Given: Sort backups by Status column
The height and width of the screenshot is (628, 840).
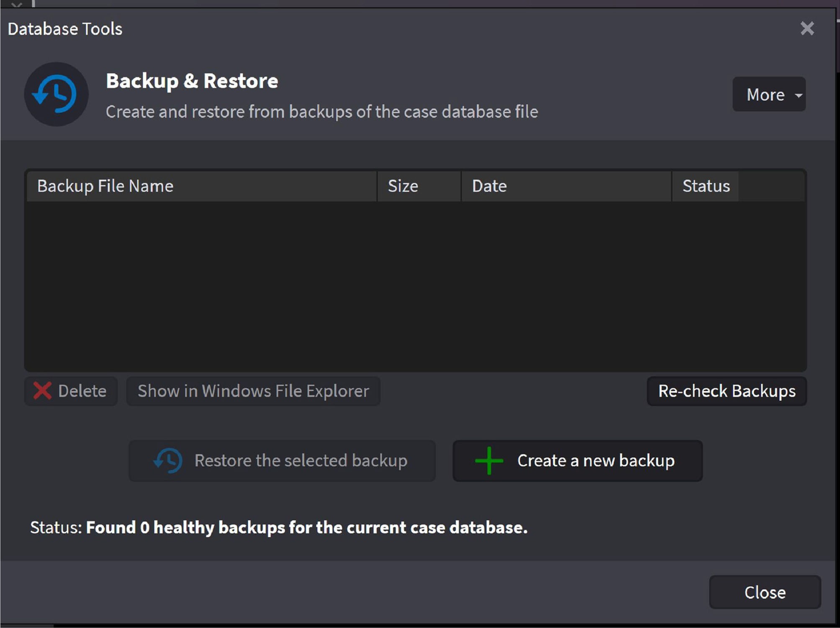Looking at the screenshot, I should (x=706, y=186).
